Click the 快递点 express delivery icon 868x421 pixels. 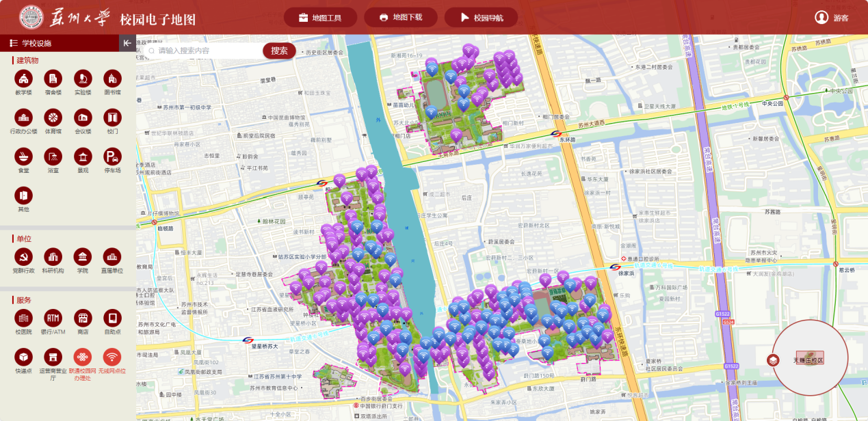tap(24, 357)
